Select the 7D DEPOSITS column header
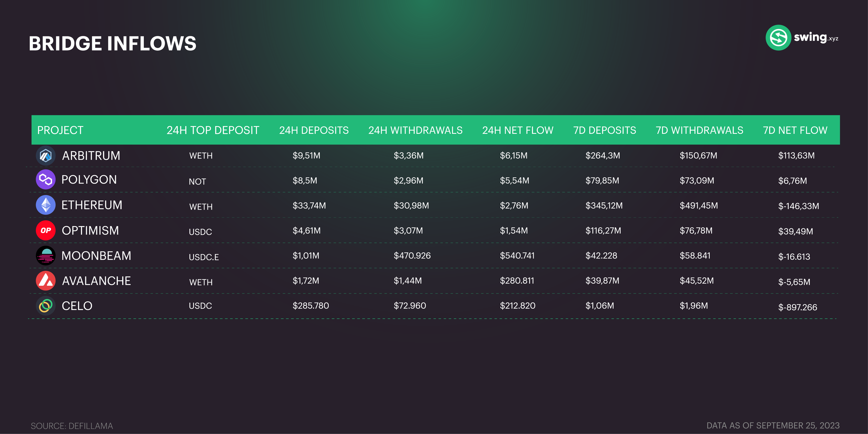Viewport: 868px width, 434px height. [x=605, y=130]
